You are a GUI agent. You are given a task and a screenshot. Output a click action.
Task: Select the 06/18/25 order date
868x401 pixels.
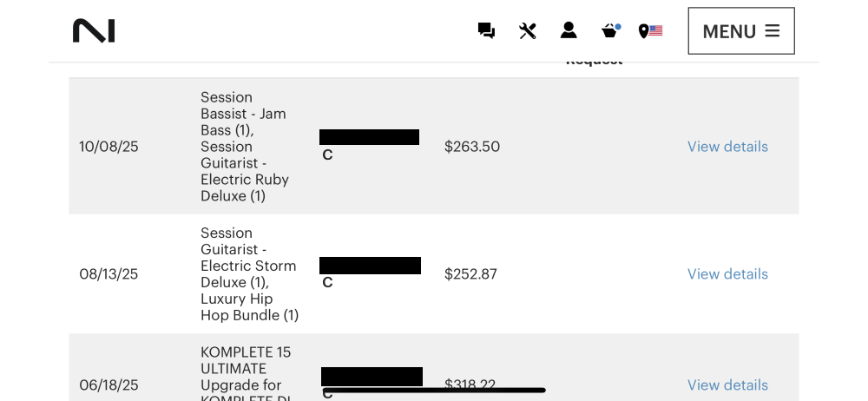click(108, 385)
